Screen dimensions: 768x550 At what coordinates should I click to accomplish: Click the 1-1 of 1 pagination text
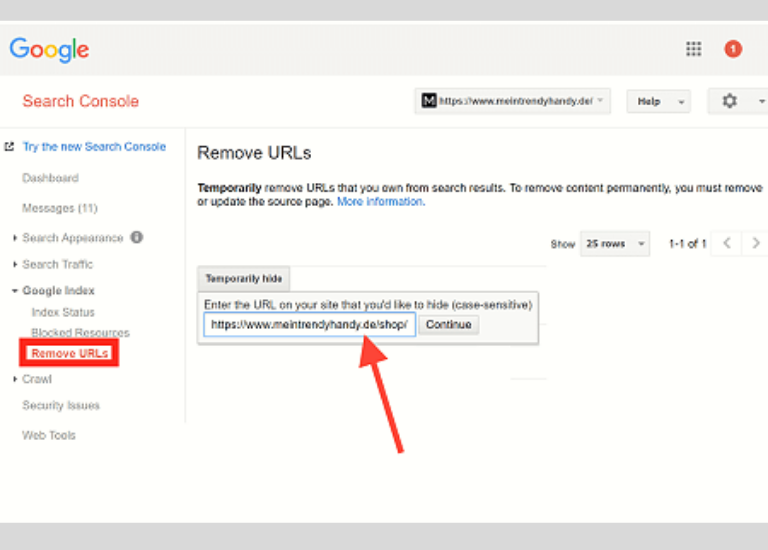(688, 243)
